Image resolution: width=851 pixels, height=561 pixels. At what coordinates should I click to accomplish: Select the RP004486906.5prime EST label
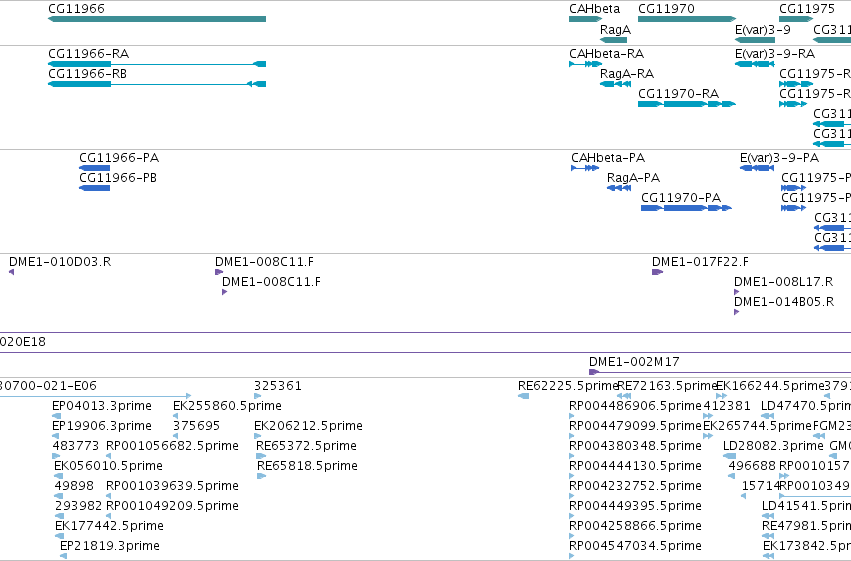pos(635,406)
